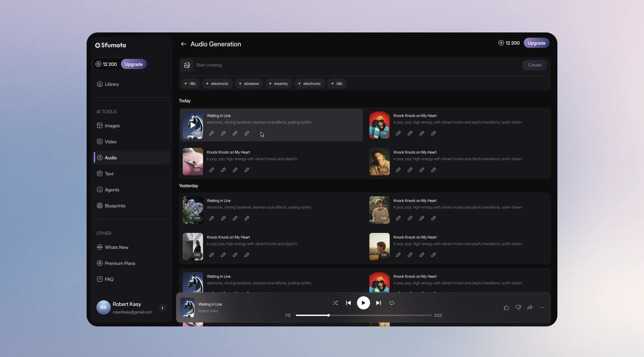Screen dimensions: 644x357
Task: Click 'Robert Kasy' artist name in player bar
Action: click(208, 311)
